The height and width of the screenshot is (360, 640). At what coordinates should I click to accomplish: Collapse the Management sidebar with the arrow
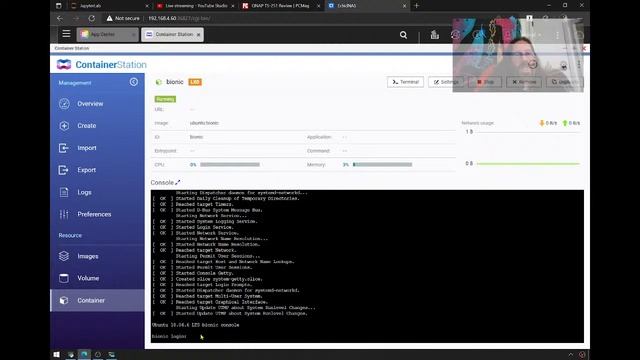(x=133, y=82)
